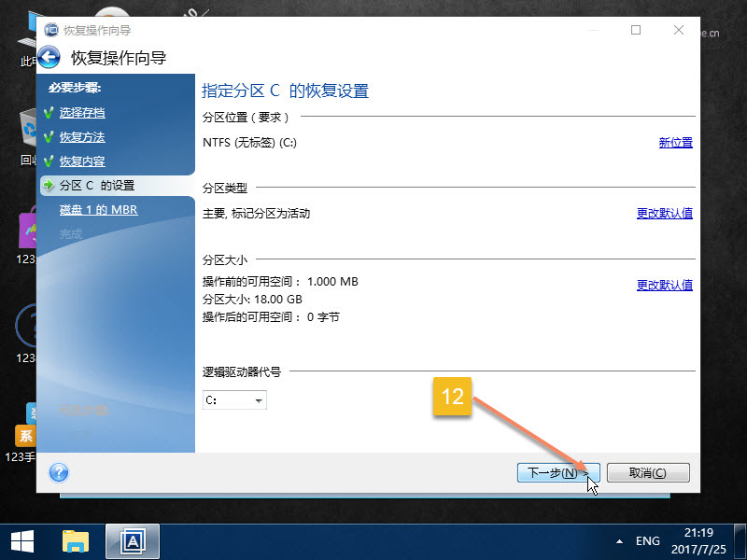Image resolution: width=747 pixels, height=560 pixels.
Task: Click 更改默认值 next to partition type
Action: (666, 213)
